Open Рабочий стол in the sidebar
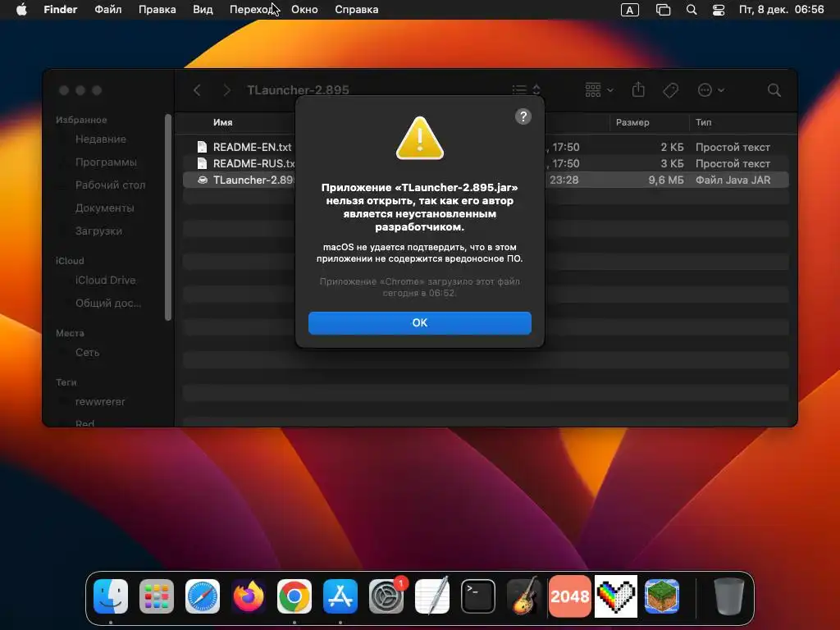This screenshot has height=630, width=840. [x=111, y=185]
